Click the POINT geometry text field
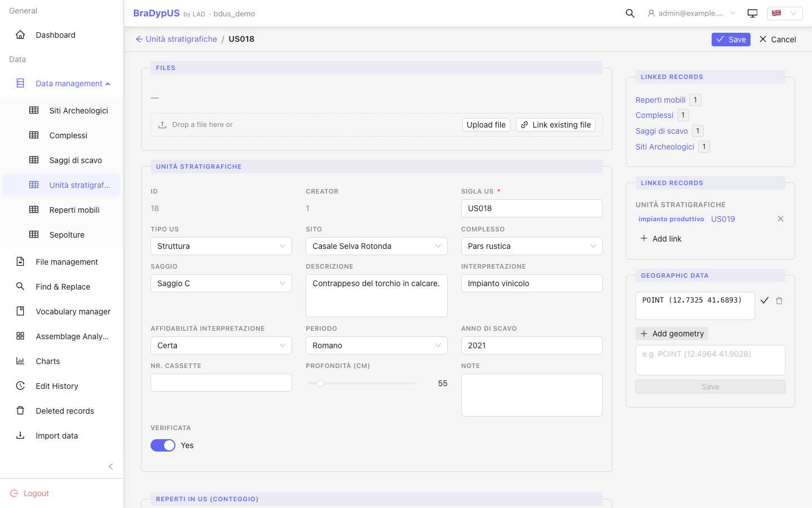Viewport: 812px width, 508px height. point(695,306)
